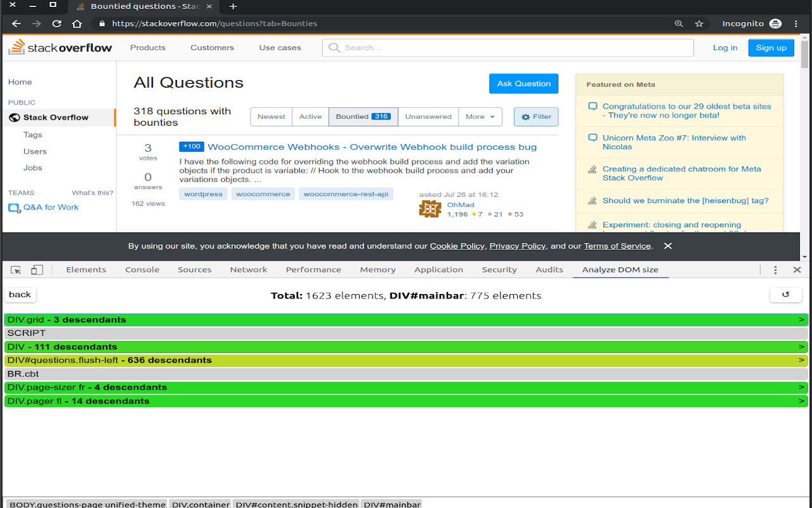This screenshot has width=812, height=508.
Task: Click the Filter button with gear icon
Action: 536,117
